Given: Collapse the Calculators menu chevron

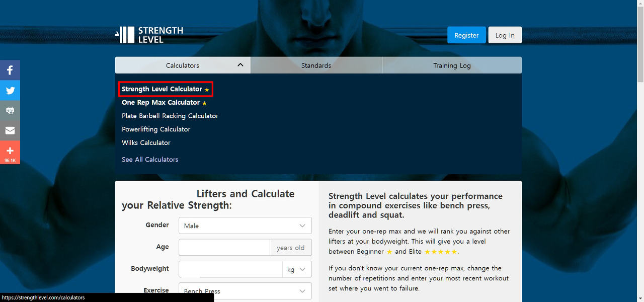Looking at the screenshot, I should click(240, 65).
